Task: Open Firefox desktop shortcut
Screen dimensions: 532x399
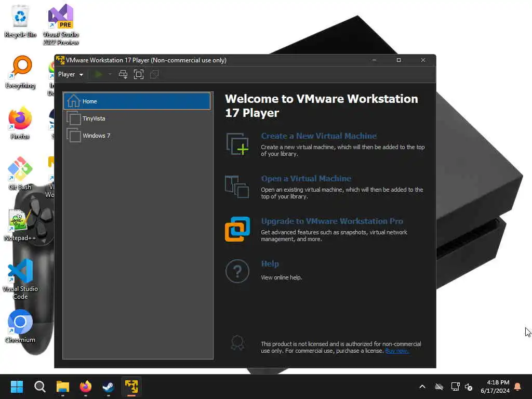Action: 20,123
